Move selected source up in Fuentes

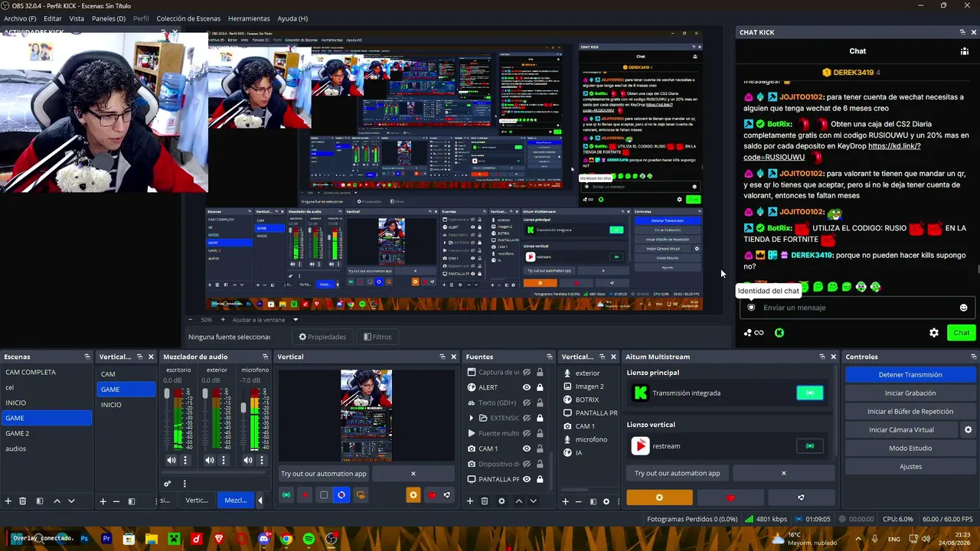coord(518,501)
